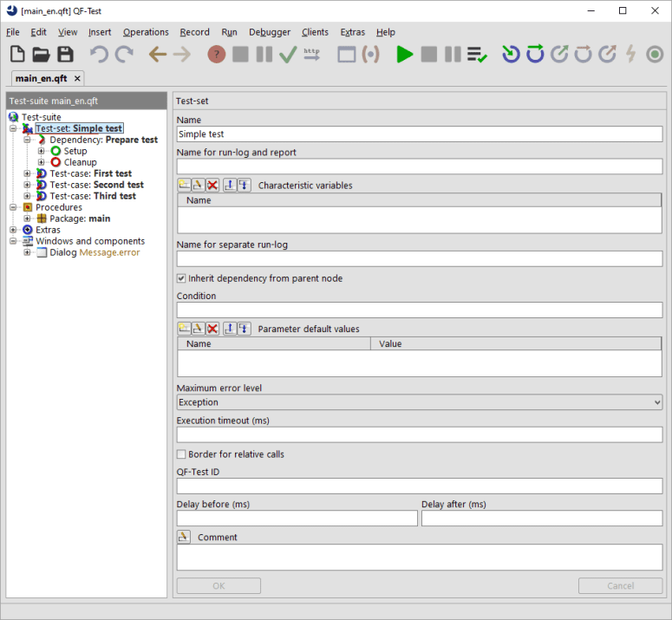The height and width of the screenshot is (620, 672).
Task: Collapse Dependency Prepare test node
Action: 28,140
